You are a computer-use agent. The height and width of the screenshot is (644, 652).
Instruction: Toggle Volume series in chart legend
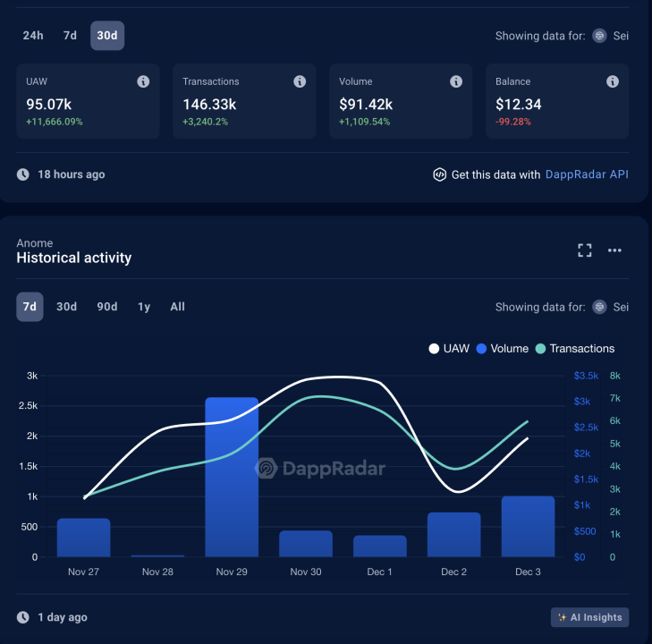503,349
